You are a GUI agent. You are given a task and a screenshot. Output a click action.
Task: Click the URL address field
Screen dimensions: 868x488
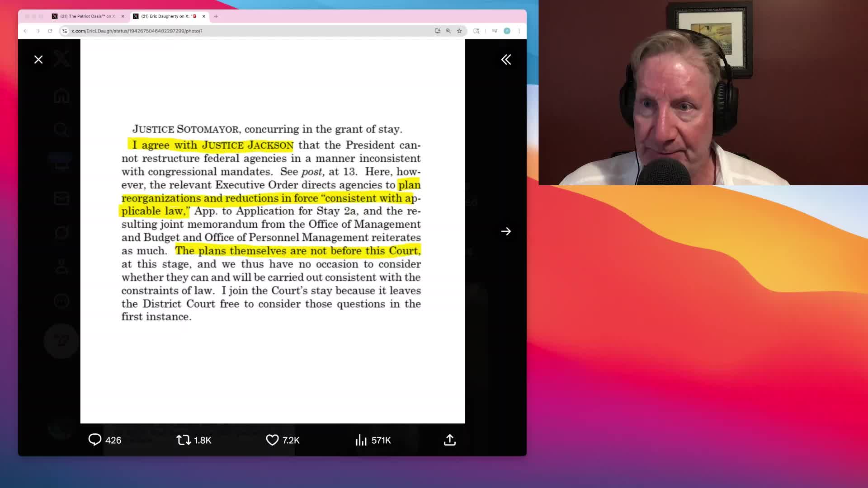[226, 31]
